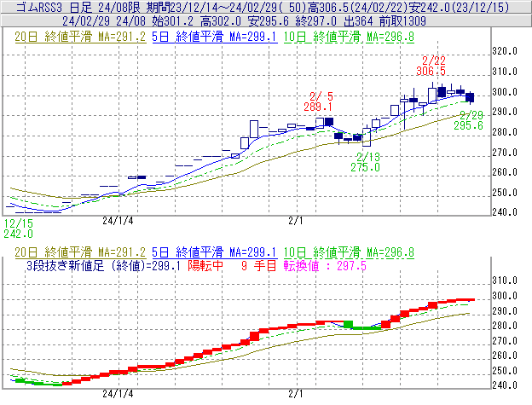Image resolution: width=532 pixels, height=405 pixels.
Task: Click the 310.0 axis label on top chart
Action: point(505,72)
